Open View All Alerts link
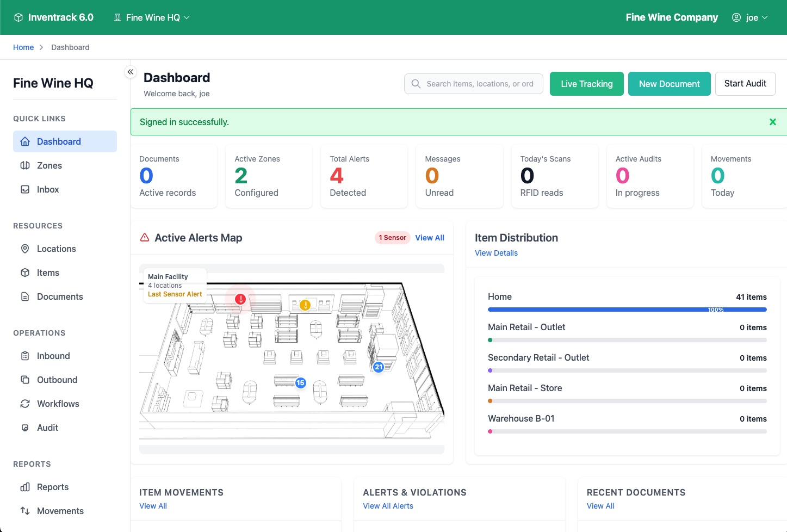787x532 pixels. (388, 506)
